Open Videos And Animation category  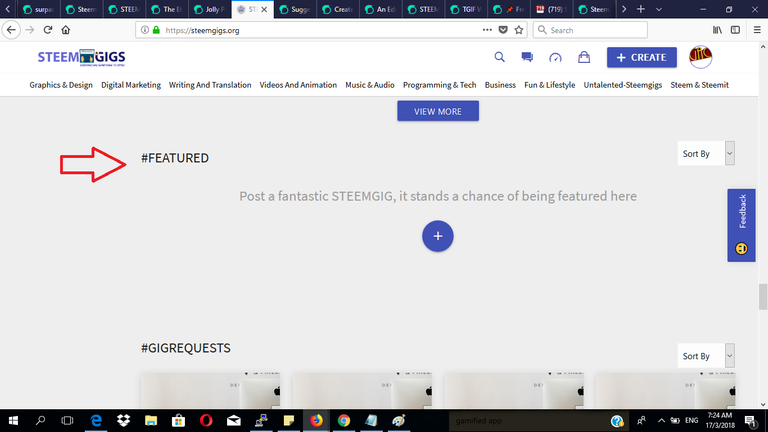(x=298, y=85)
